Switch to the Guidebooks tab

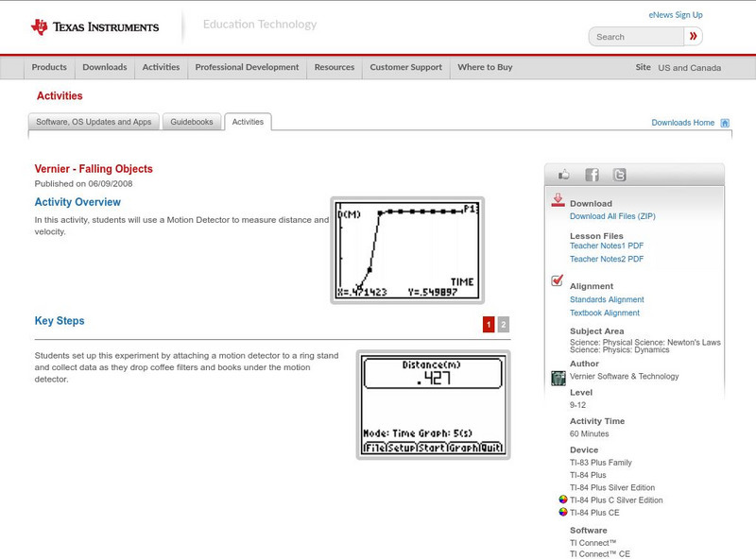pyautogui.click(x=192, y=122)
